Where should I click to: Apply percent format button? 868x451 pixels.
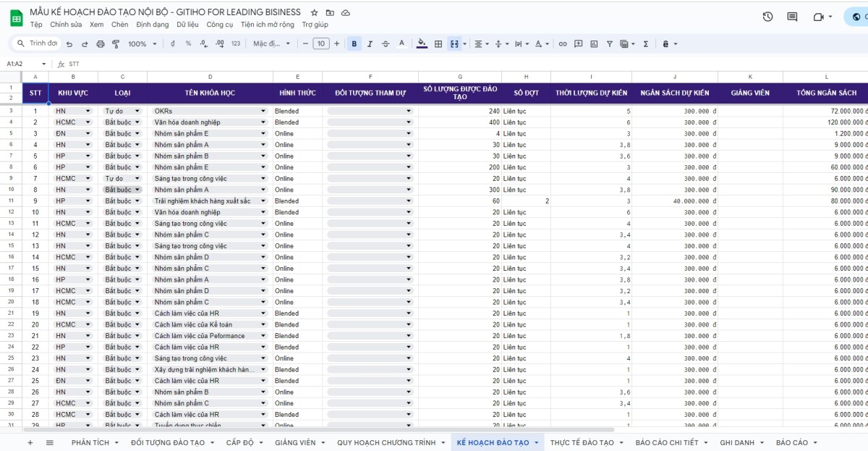pos(188,44)
